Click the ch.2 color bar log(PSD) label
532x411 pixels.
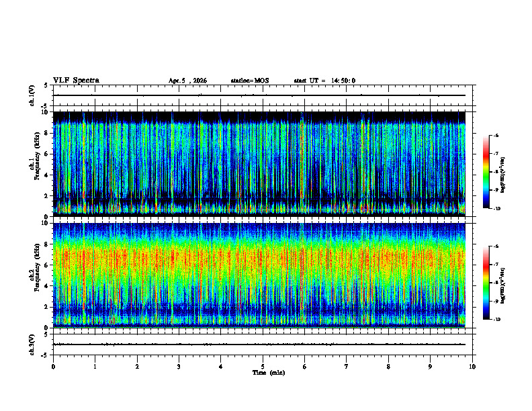click(x=502, y=285)
